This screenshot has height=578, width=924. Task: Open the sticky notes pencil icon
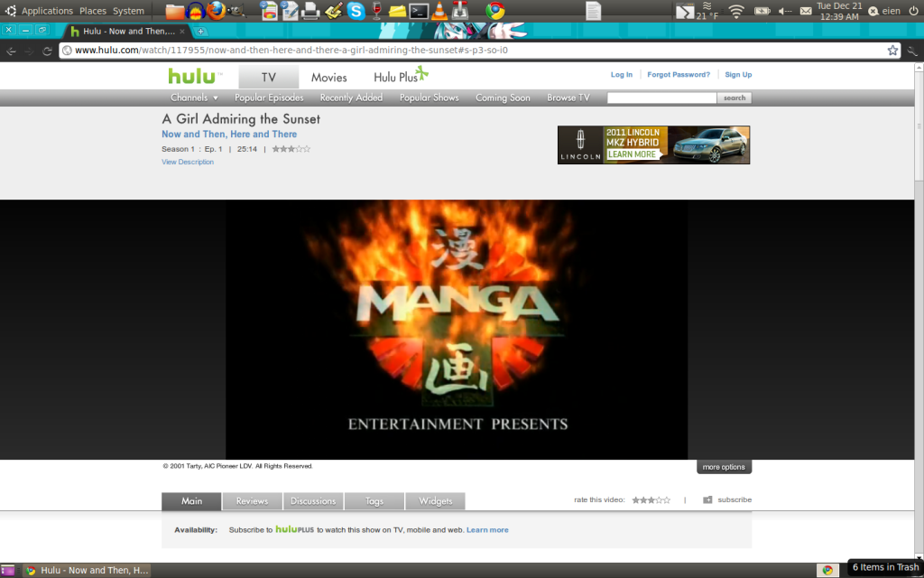click(334, 11)
